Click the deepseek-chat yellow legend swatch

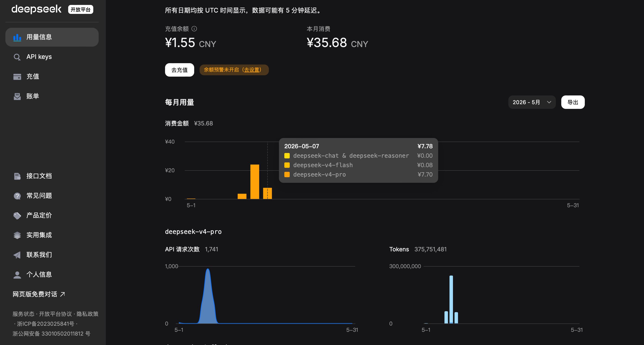pos(287,156)
